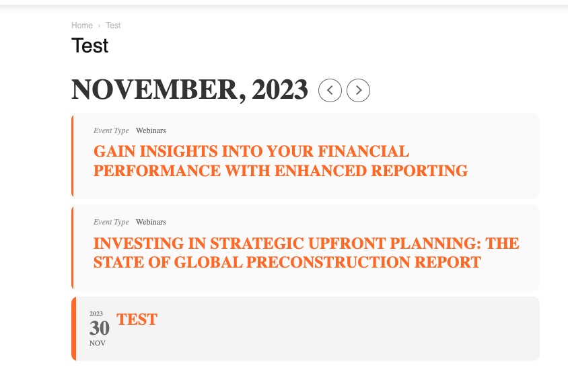Click orange left bar of first webinar card
568x392 pixels.
[x=73, y=155]
